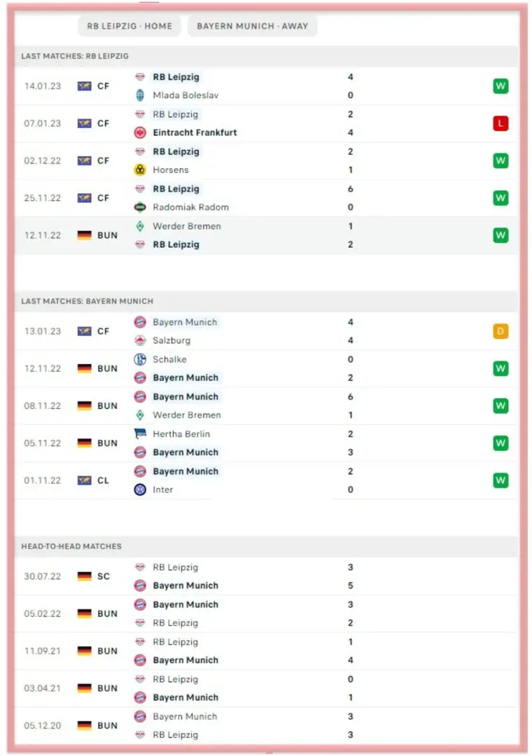Click the Mlada Boleslav club crest
The height and width of the screenshot is (756, 532).
[140, 95]
